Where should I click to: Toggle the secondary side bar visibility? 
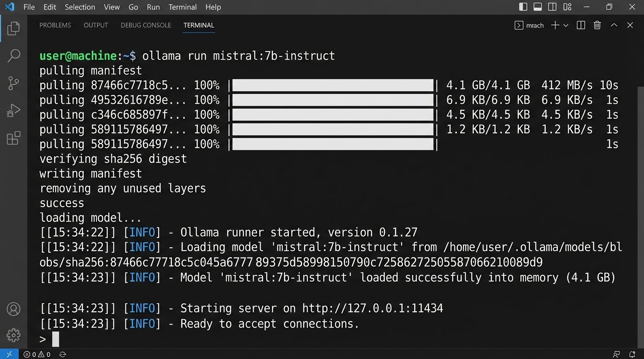click(x=552, y=7)
